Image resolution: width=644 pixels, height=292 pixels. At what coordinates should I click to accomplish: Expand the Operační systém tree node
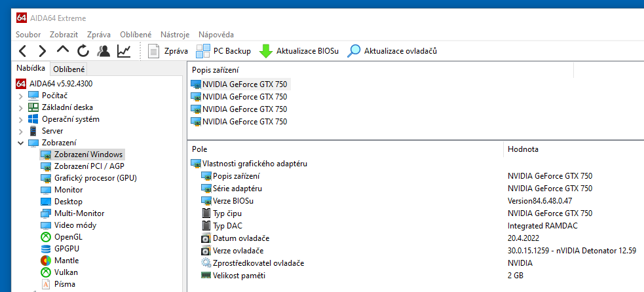tap(20, 120)
